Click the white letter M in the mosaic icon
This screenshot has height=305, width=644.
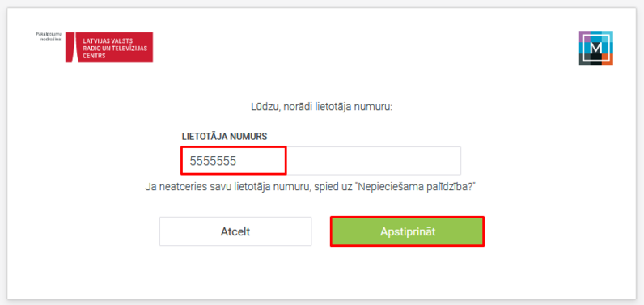[x=596, y=48]
